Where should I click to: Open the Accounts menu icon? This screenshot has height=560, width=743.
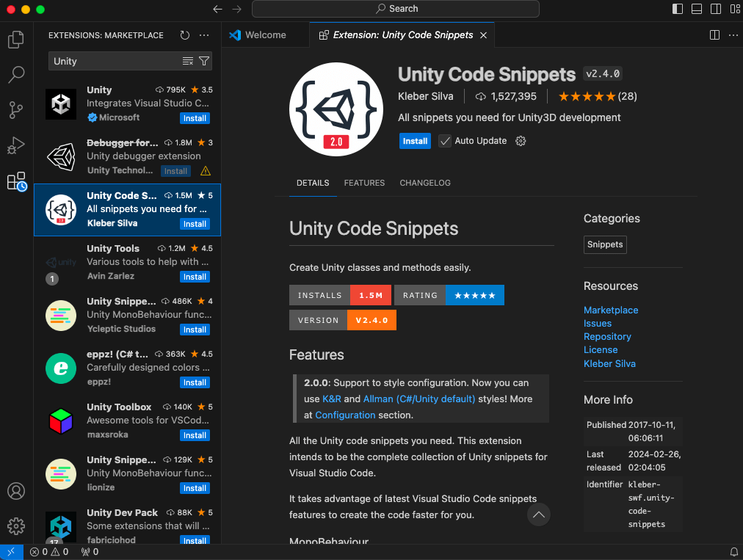tap(16, 491)
